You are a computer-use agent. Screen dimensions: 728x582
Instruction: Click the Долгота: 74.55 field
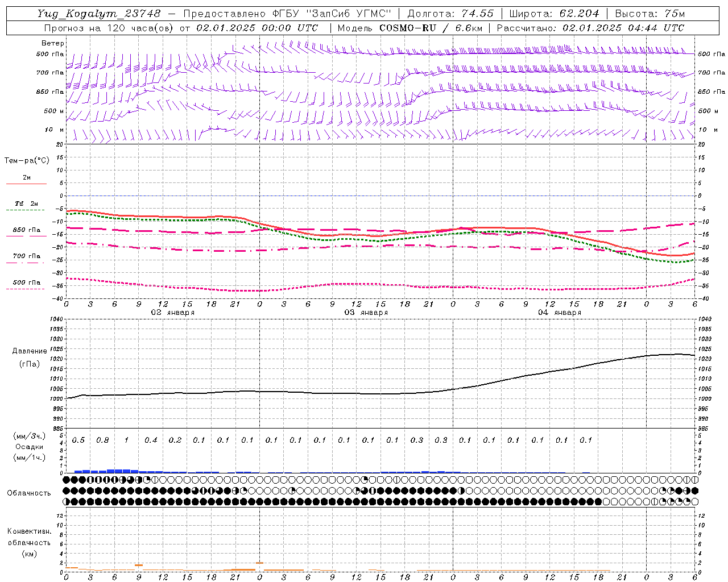pyautogui.click(x=450, y=14)
